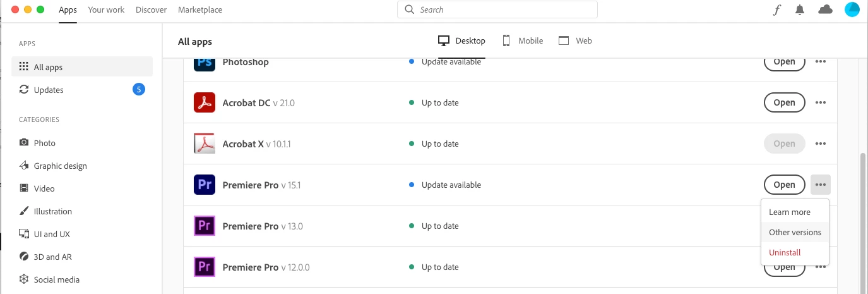The image size is (868, 294).
Task: Select Learn more from the menu
Action: point(795,212)
